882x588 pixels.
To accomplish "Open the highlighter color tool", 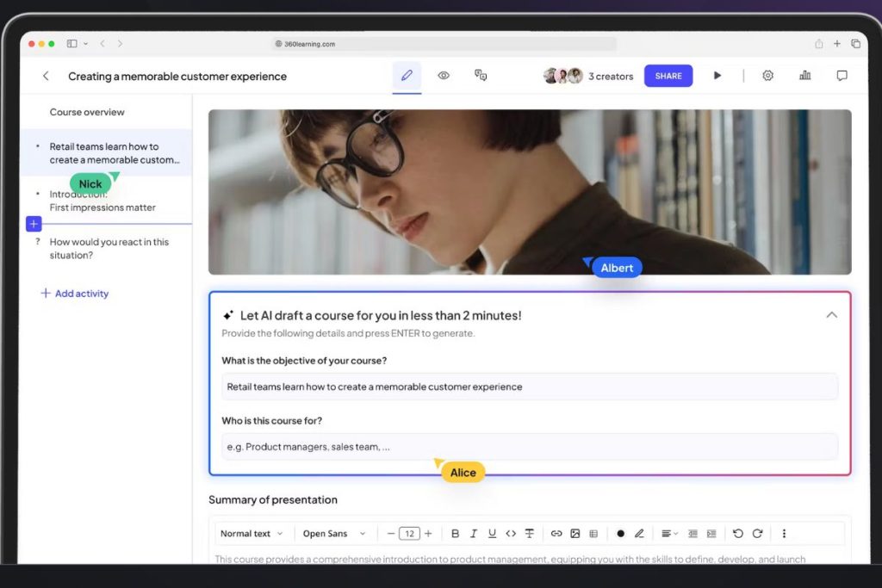I will (639, 534).
